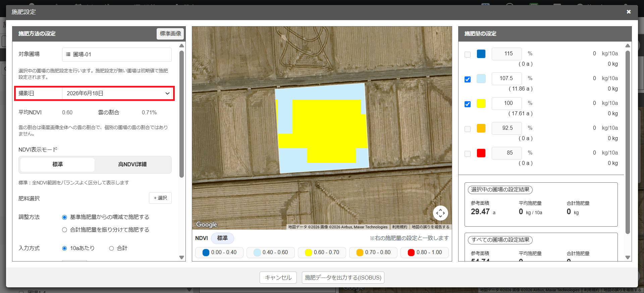Click the yellow swatch in 施肥量の設定

tap(481, 103)
